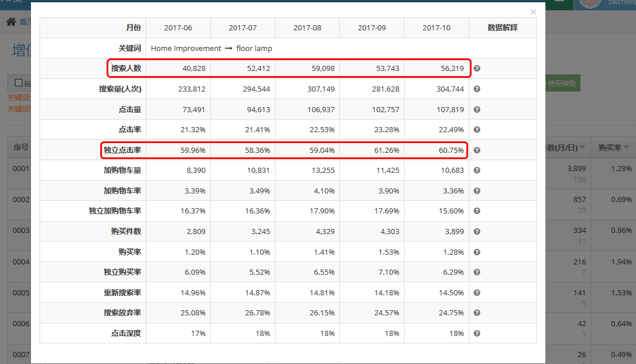636x364 pixels.
Task: Click the 14.96% re-search rate value
Action: [193, 292]
